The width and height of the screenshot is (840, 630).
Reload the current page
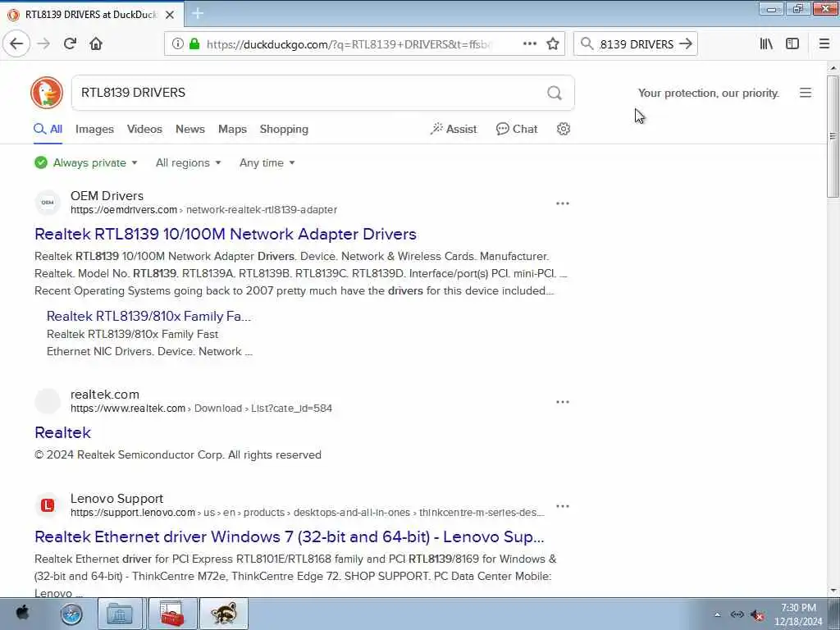[x=71, y=44]
